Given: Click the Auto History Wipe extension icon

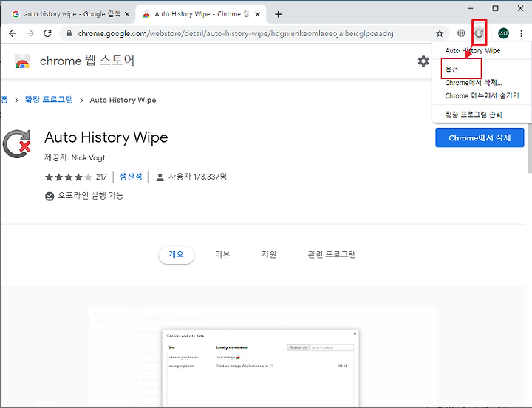Looking at the screenshot, I should [479, 33].
